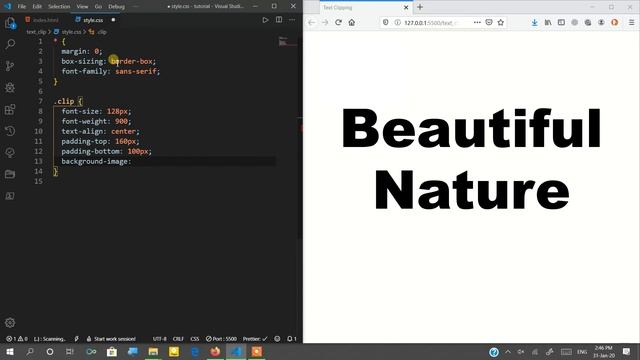Open the folder icon view in activity bar
This screenshot has height=360, width=640.
coord(10,174)
